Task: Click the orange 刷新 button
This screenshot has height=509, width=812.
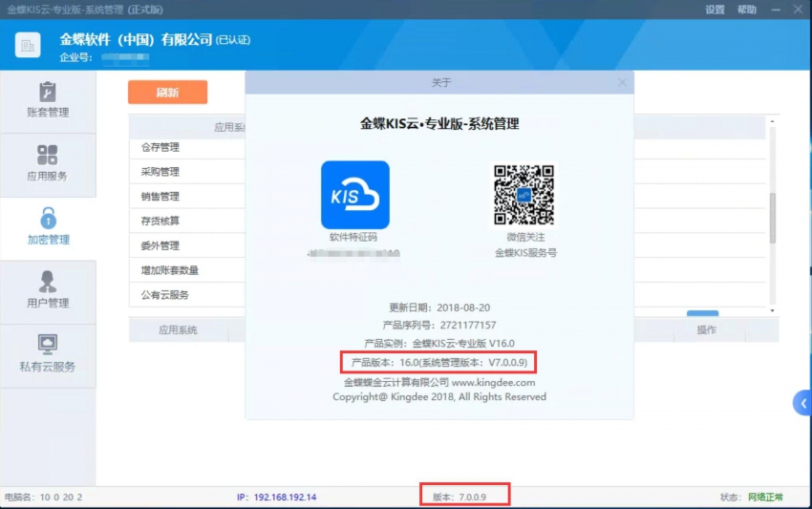Action: 167,93
